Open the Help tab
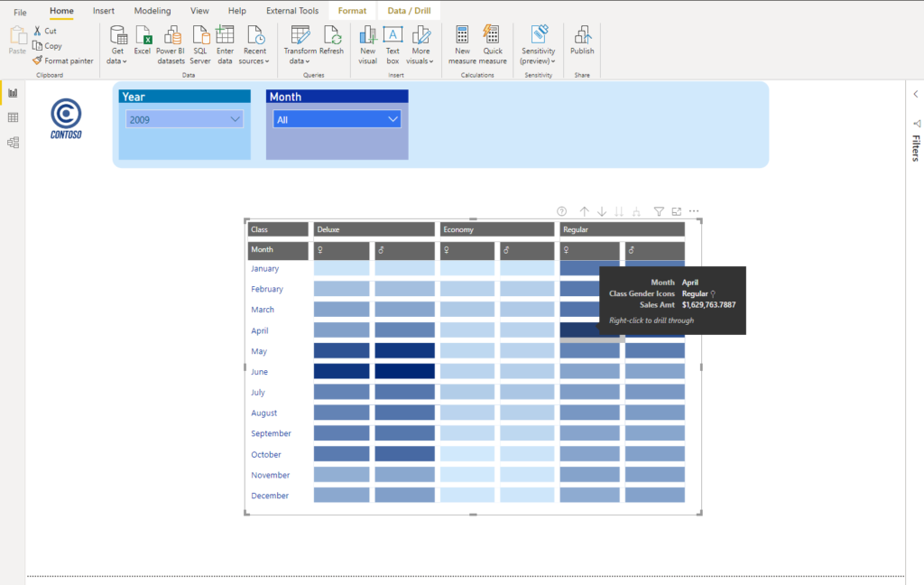Viewport: 924px width, 585px height. click(x=237, y=11)
